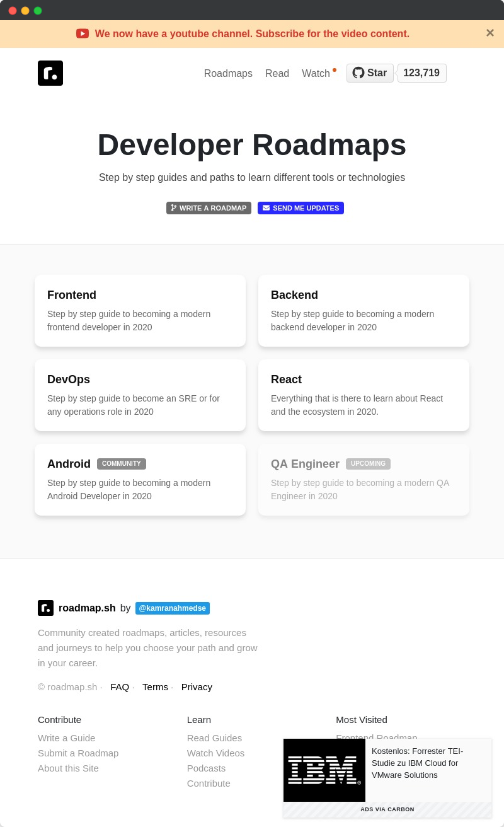Click the GitHub octocat icon on Star button
This screenshot has width=504, height=827.
(358, 72)
